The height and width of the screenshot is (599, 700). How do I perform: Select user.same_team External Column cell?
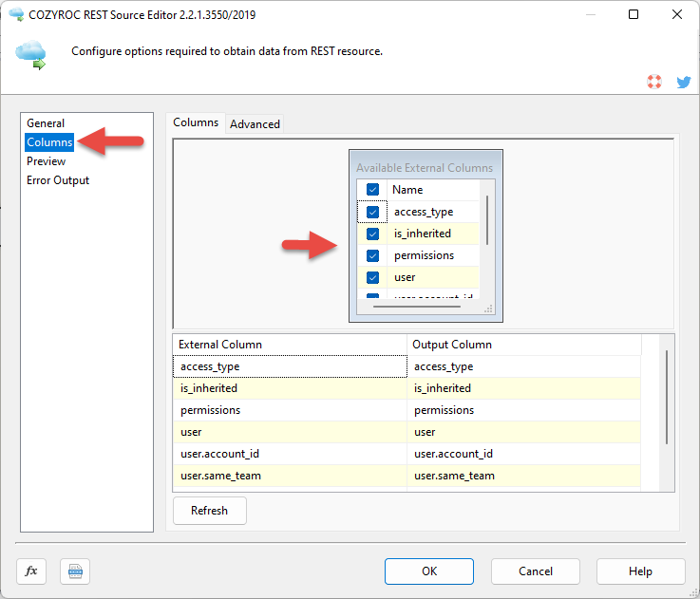coord(290,476)
